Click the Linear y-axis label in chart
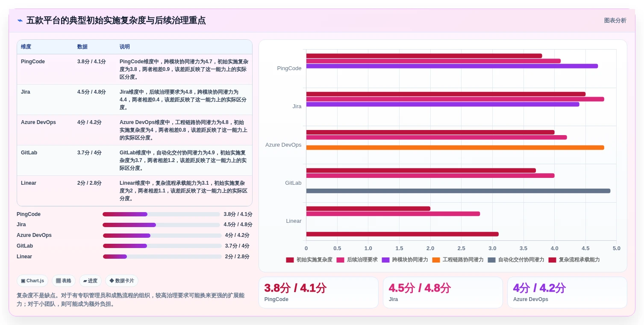 click(x=294, y=221)
